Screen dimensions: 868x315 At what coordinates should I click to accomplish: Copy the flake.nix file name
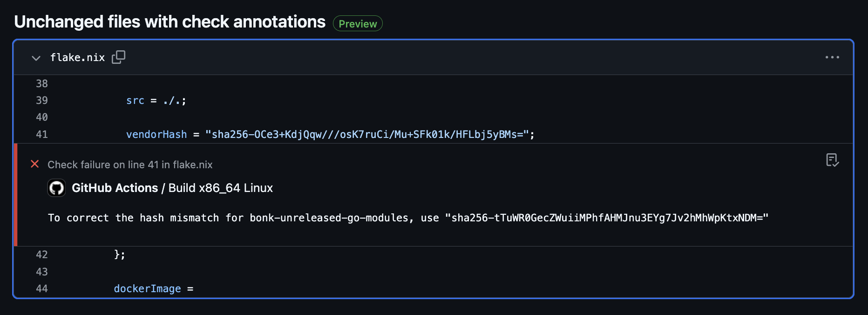[77, 57]
